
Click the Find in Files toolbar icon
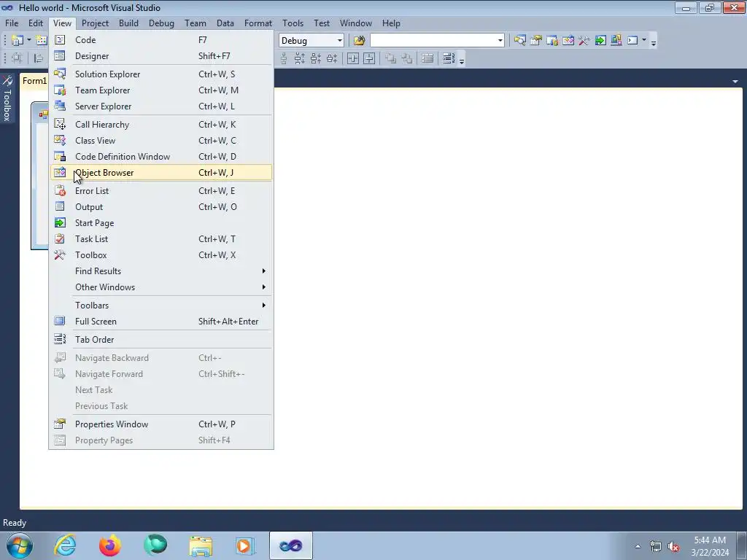click(x=359, y=41)
